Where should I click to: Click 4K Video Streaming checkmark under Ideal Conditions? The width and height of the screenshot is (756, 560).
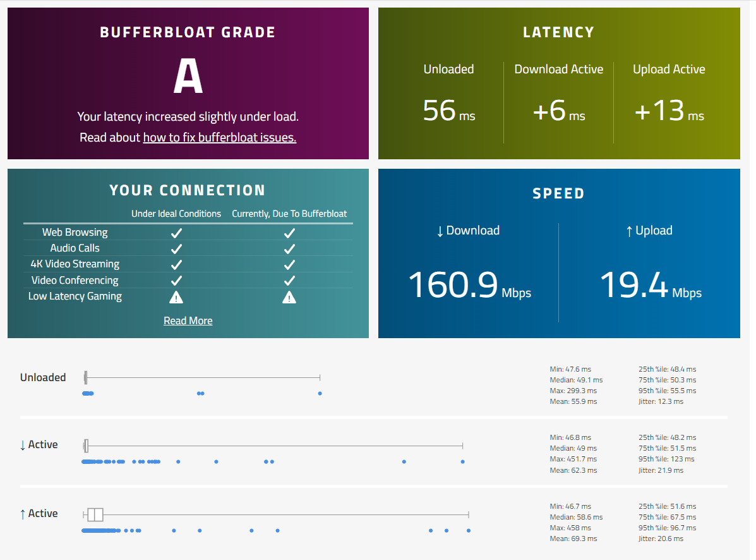click(176, 265)
